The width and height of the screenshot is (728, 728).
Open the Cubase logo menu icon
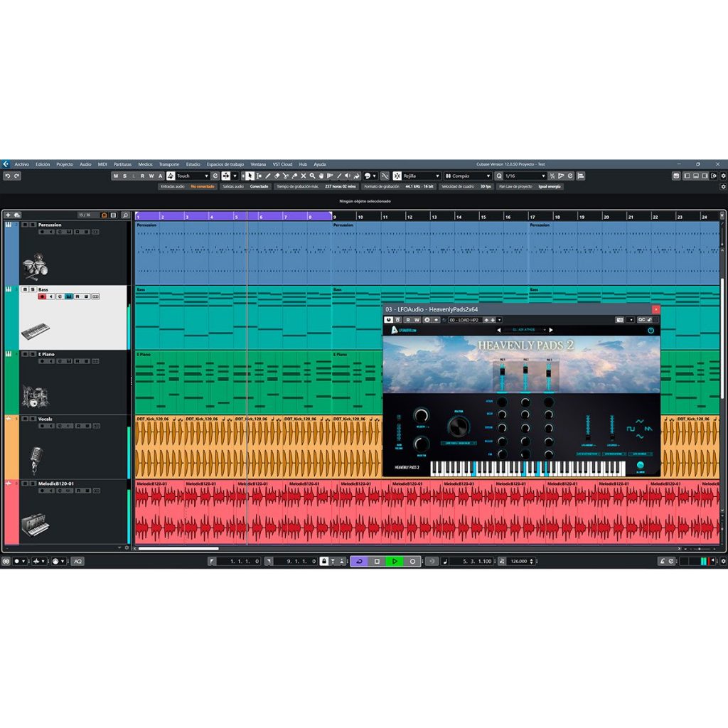click(6, 164)
